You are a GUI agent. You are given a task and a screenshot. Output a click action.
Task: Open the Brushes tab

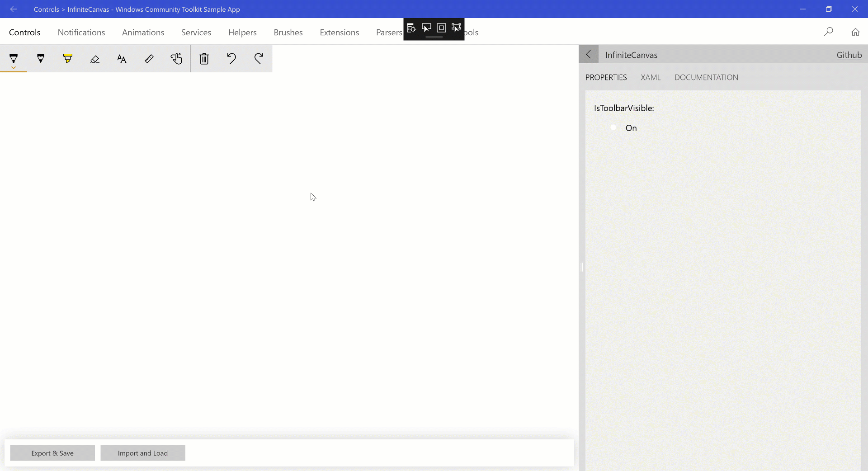pos(288,33)
